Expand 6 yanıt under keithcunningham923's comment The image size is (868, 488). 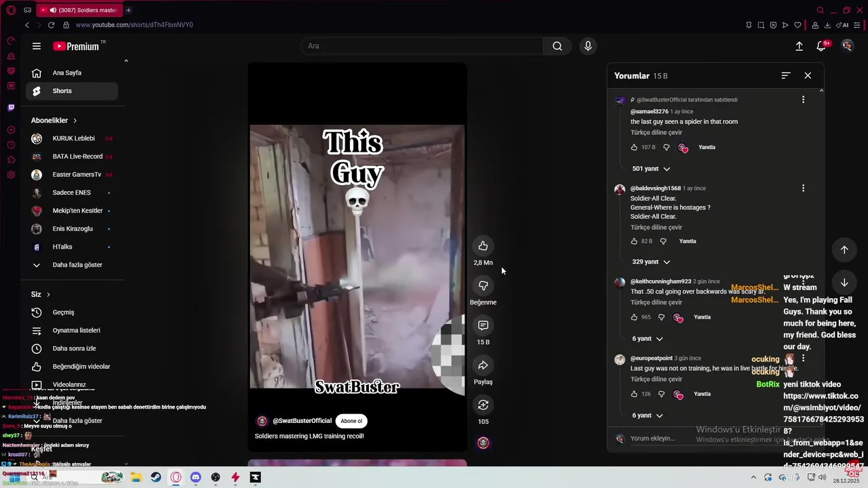tap(648, 339)
